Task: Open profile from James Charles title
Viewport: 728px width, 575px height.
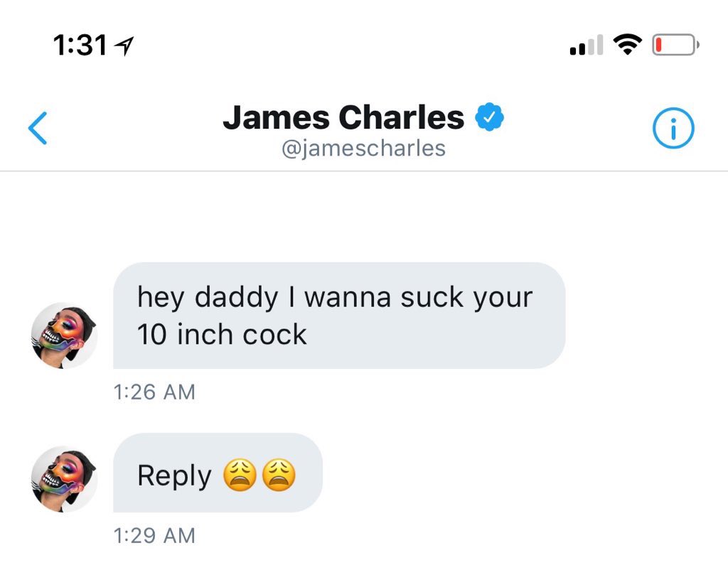Action: point(343,117)
